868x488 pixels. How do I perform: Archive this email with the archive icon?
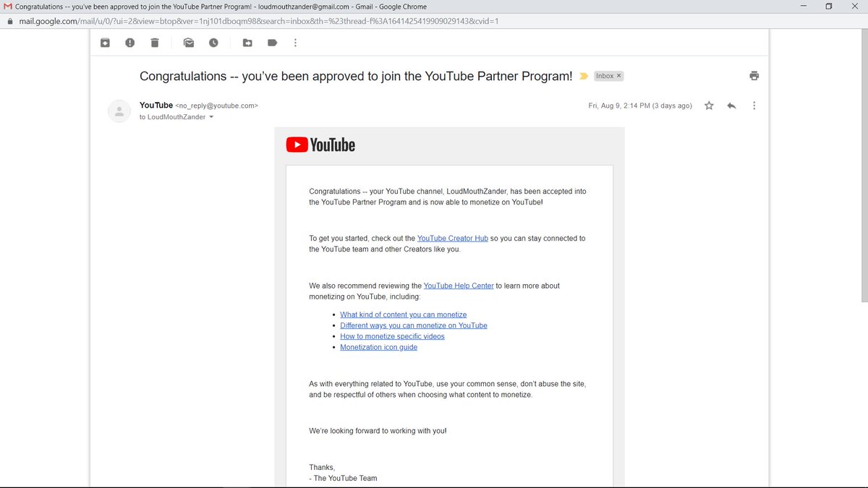[105, 43]
